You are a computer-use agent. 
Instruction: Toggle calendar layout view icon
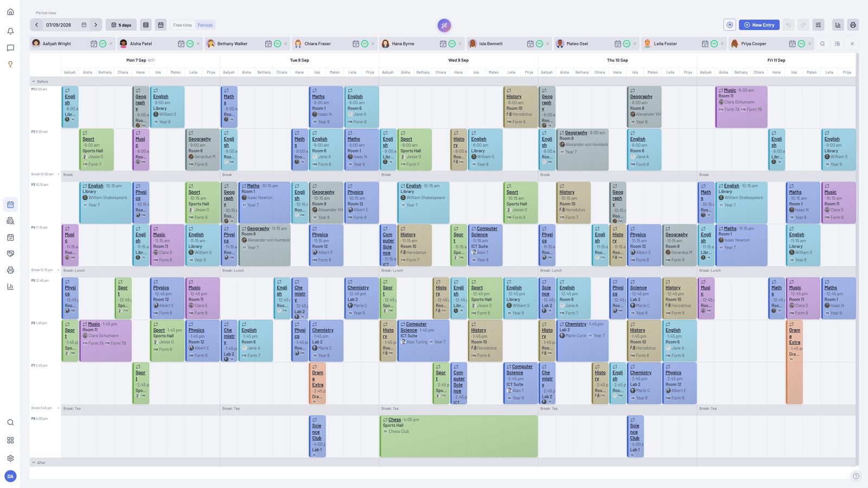[161, 25]
